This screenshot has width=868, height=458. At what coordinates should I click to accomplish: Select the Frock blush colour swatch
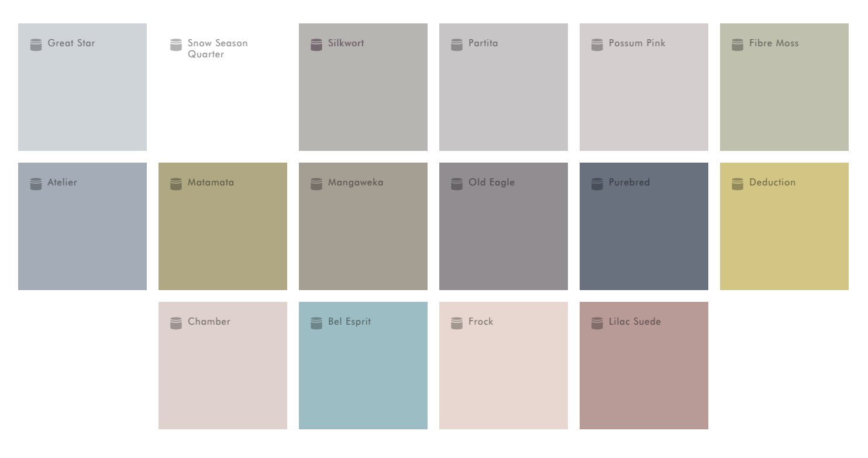pyautogui.click(x=504, y=374)
